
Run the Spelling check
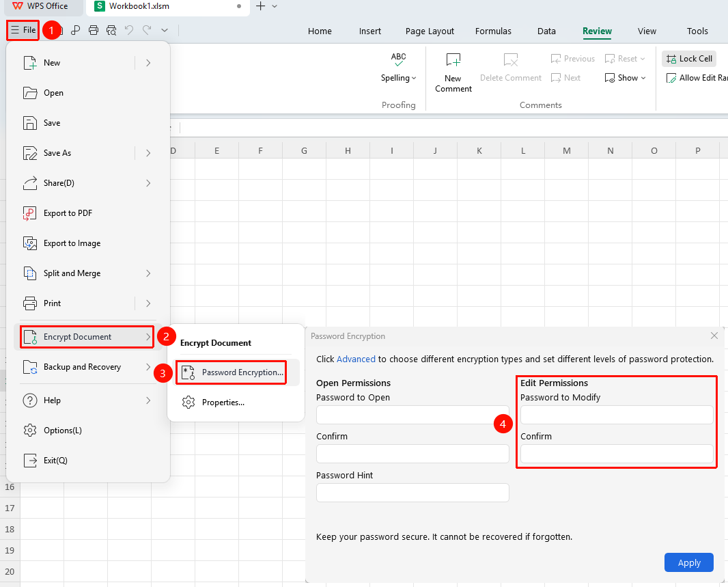pos(398,68)
